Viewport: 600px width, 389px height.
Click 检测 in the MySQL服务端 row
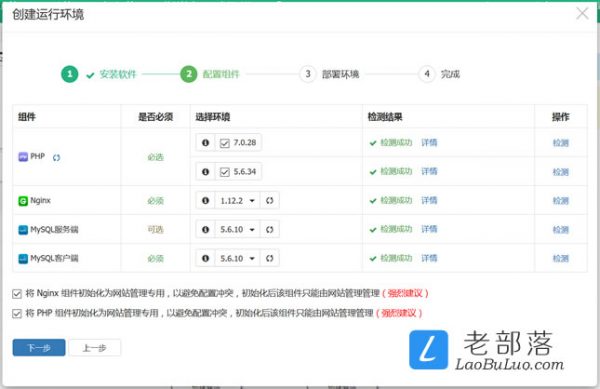click(561, 230)
